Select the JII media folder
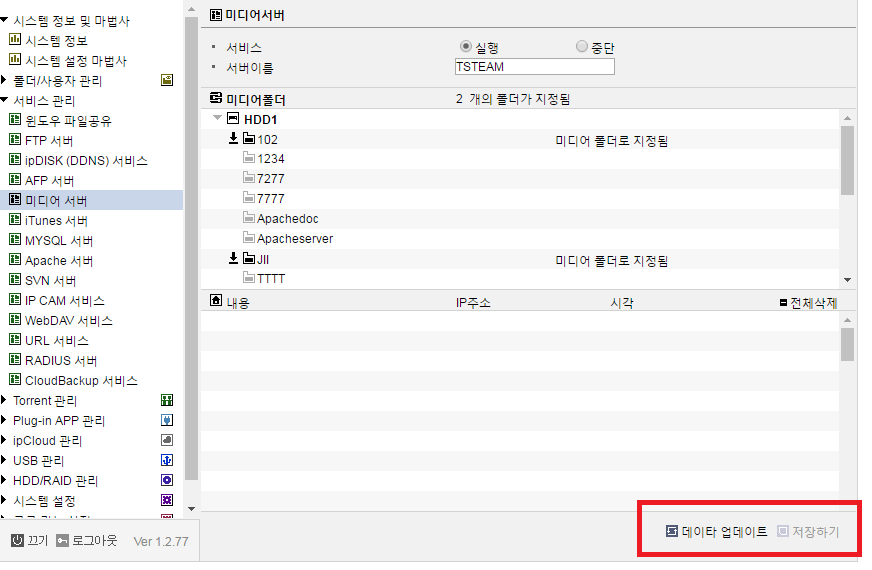The image size is (872, 570). (x=256, y=259)
